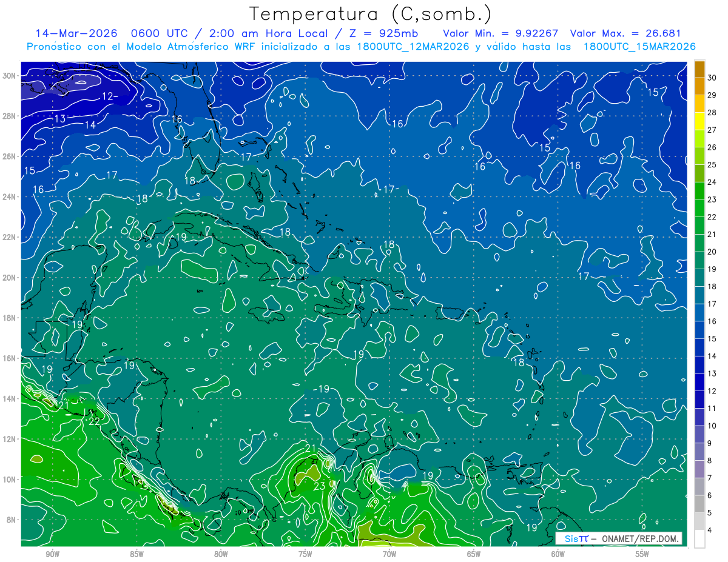Click the legend swatch between 22 and 23
728x562 pixels.
click(x=699, y=208)
